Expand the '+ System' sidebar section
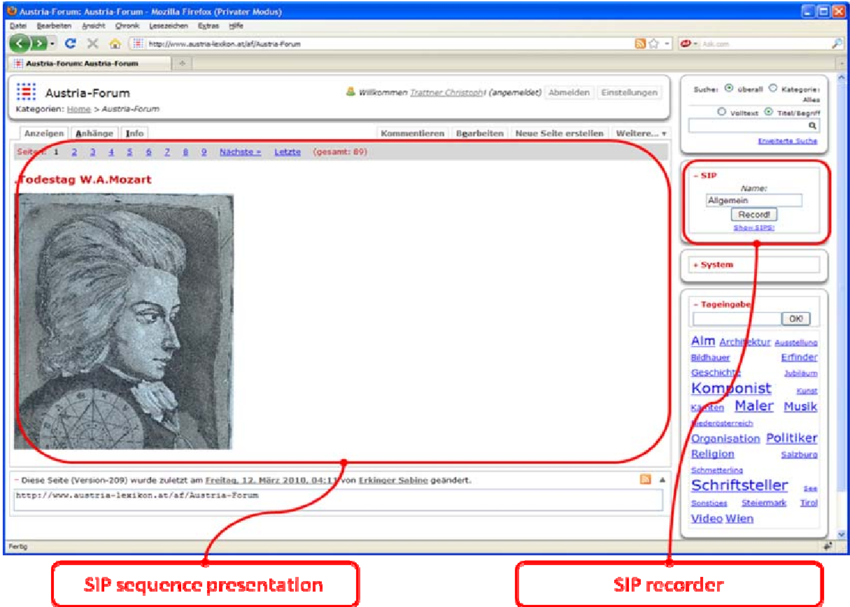Screen dimensions: 850x607 716,265
